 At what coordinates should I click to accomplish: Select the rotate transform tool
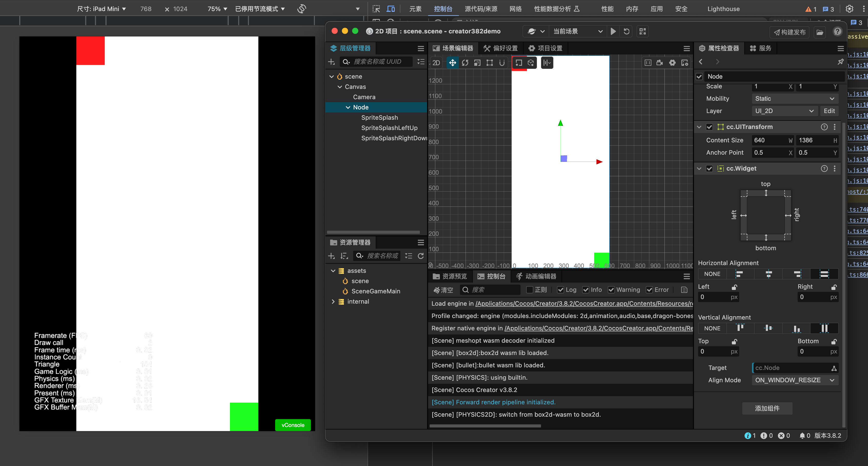(465, 63)
